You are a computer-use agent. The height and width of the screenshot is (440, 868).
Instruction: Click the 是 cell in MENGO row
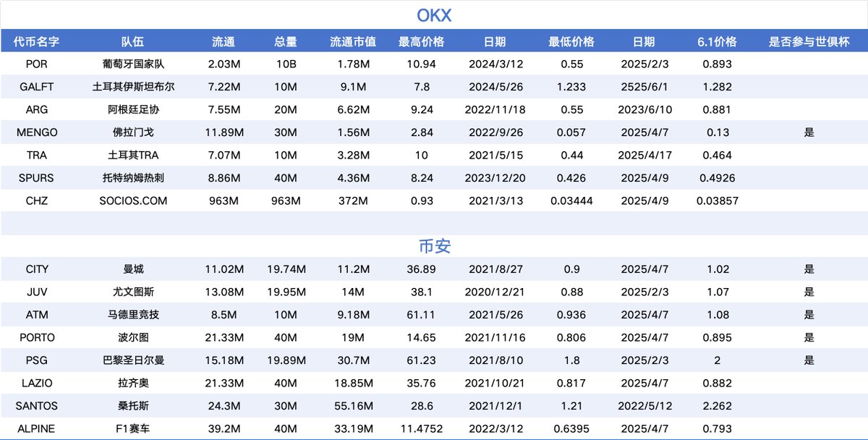tap(809, 132)
